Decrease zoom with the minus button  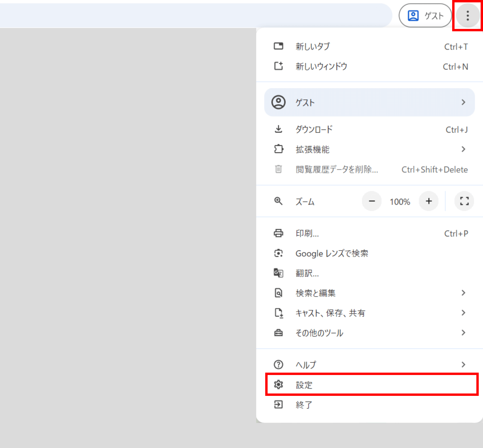pos(372,201)
